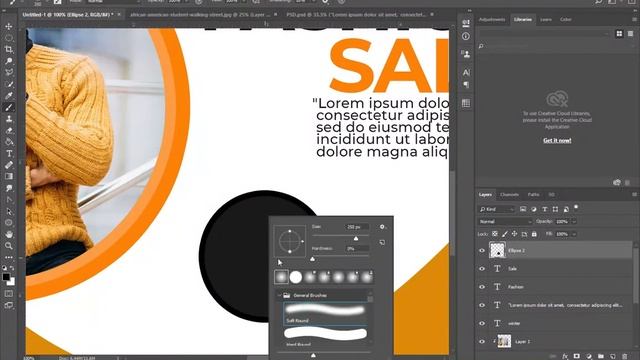Toggle lock all padlock icon
The height and width of the screenshot is (360, 640).
[534, 234]
